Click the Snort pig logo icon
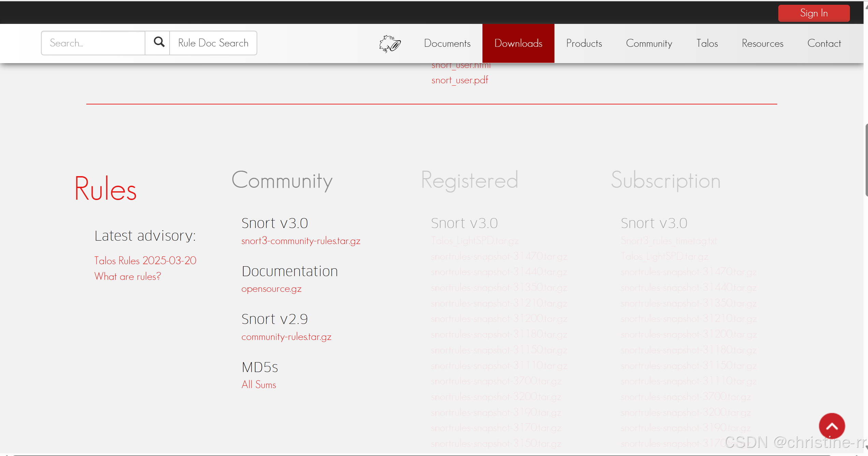This screenshot has width=868, height=456. pyautogui.click(x=390, y=44)
